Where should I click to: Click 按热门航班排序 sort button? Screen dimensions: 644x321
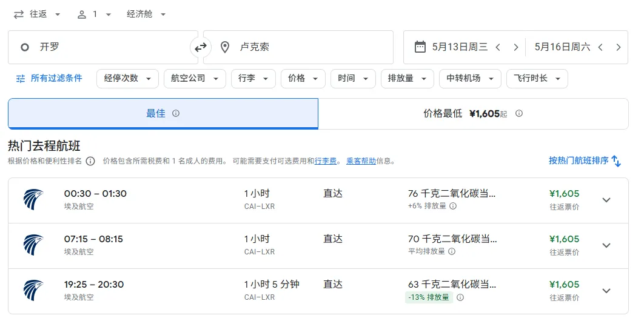[585, 160]
